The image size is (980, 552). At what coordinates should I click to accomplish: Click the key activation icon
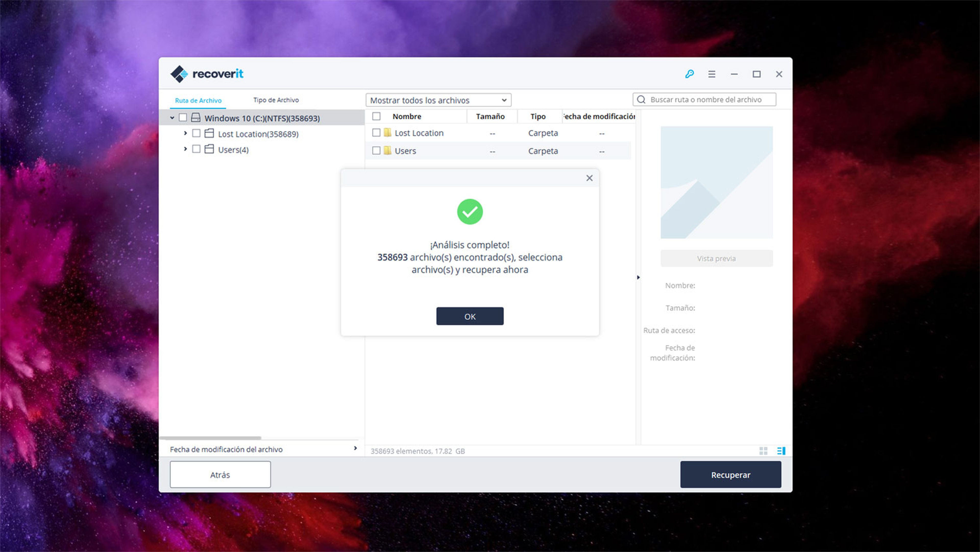point(689,74)
